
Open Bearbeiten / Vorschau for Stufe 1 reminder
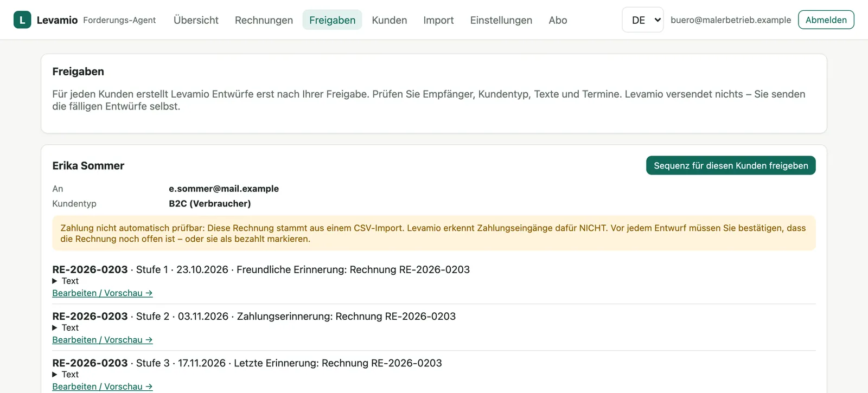tap(103, 293)
